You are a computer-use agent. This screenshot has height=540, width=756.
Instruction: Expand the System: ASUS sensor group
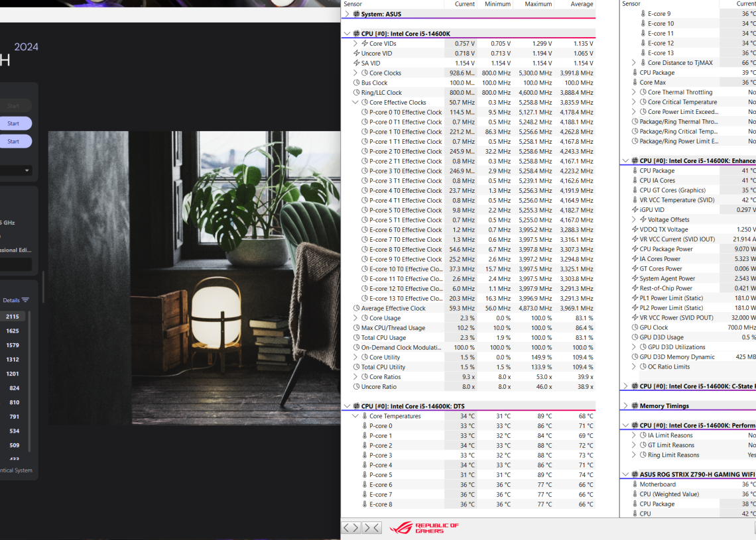(x=347, y=14)
